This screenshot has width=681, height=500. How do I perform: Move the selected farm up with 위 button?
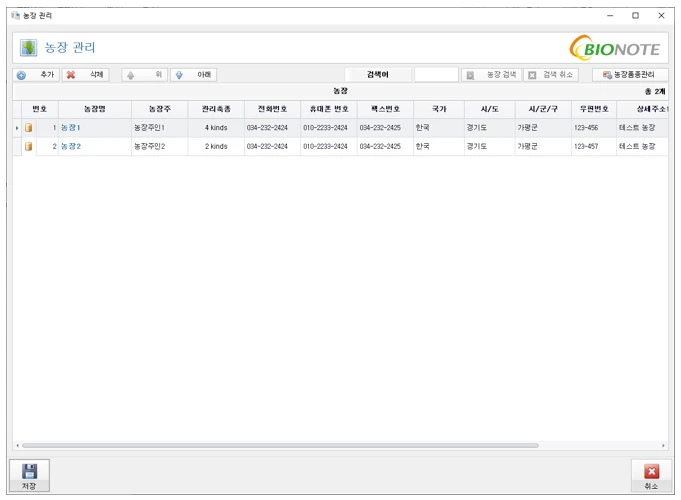[x=145, y=75]
